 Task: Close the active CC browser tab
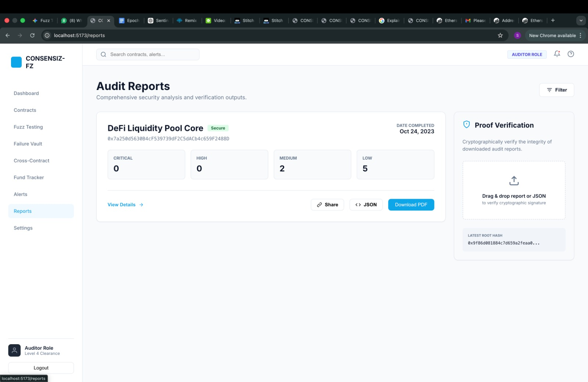[109, 21]
